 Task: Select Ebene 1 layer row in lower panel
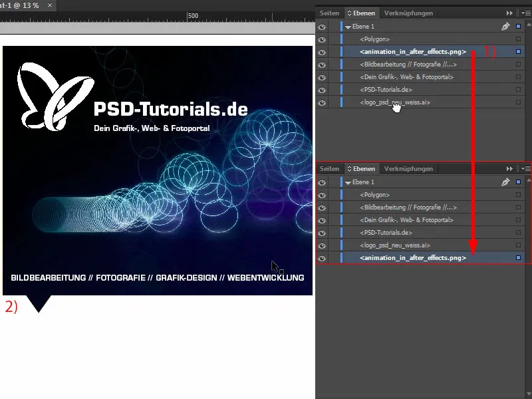421,182
